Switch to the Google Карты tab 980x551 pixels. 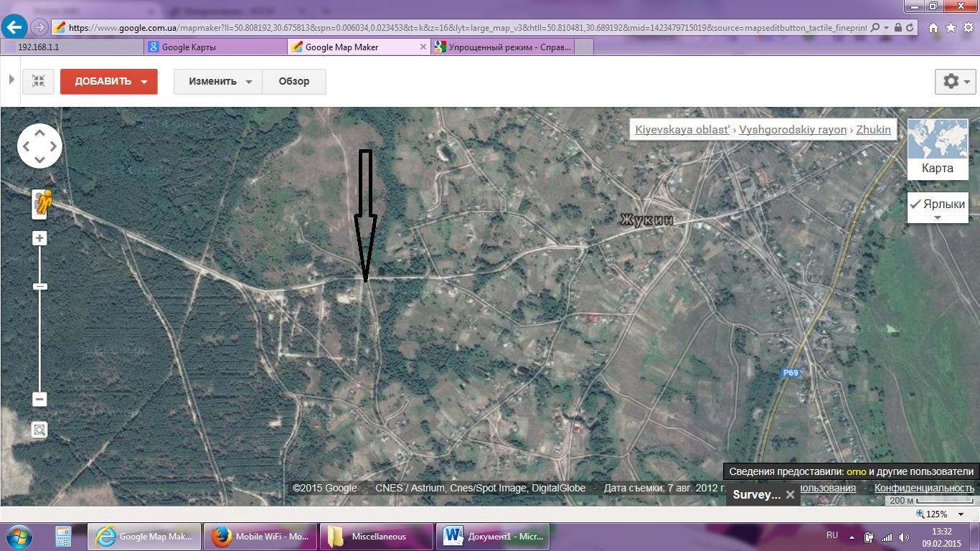tap(215, 47)
